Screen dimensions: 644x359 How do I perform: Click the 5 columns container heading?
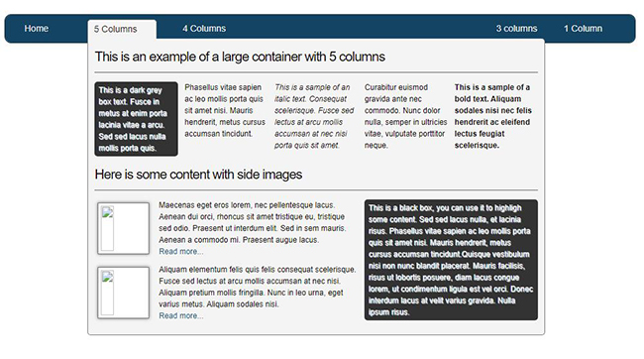tap(240, 57)
